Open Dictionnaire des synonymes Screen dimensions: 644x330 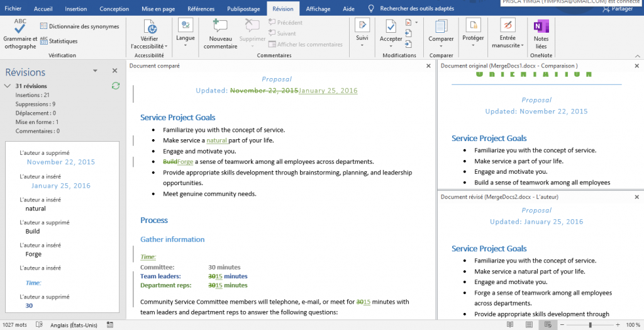[79, 26]
